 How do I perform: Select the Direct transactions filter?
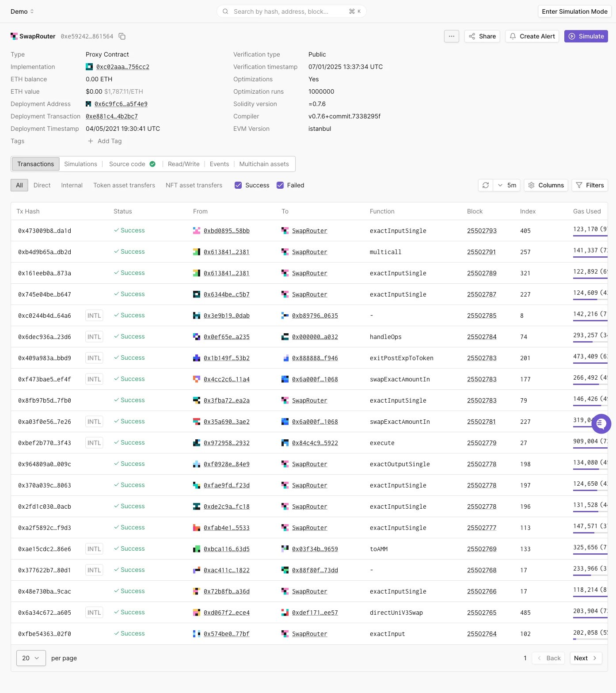point(42,185)
